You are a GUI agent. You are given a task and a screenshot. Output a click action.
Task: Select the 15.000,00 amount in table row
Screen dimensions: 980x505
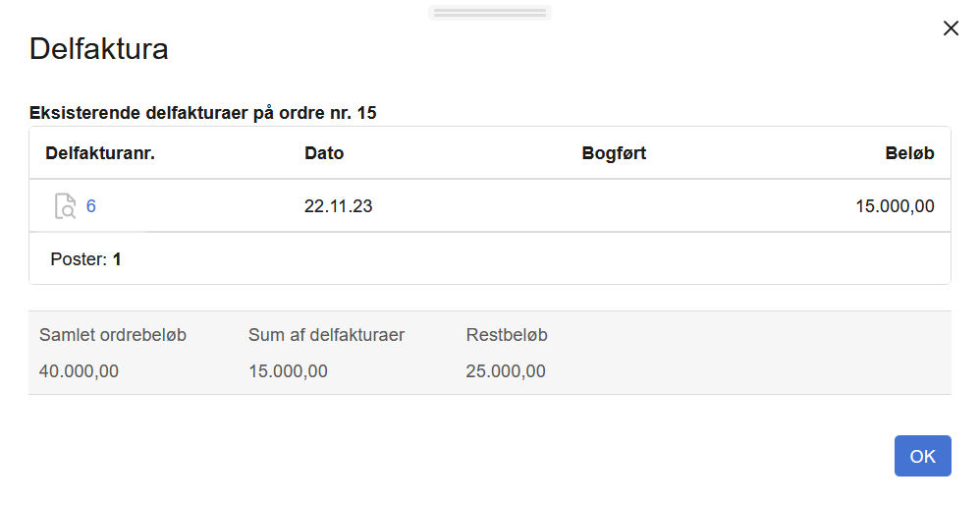click(895, 206)
